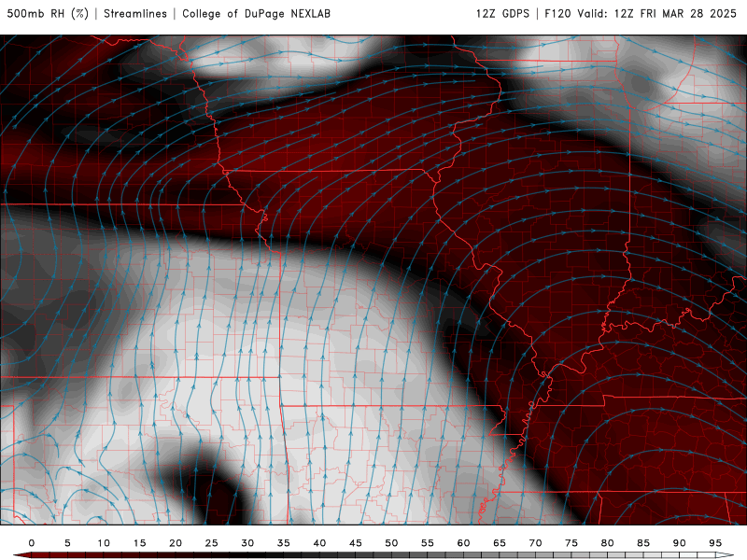This screenshot has height=560, width=747.
Task: Click the "F120" forecast hour text
Action: click(557, 14)
